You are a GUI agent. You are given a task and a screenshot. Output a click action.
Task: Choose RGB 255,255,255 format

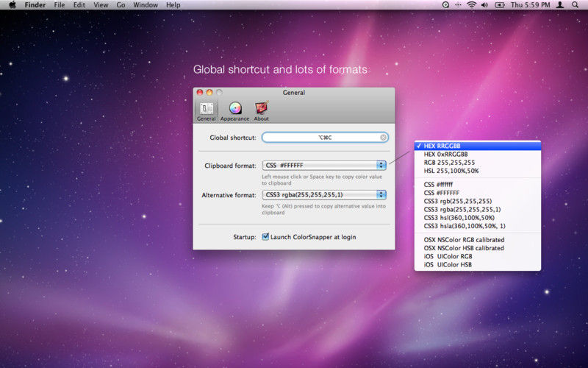477,162
